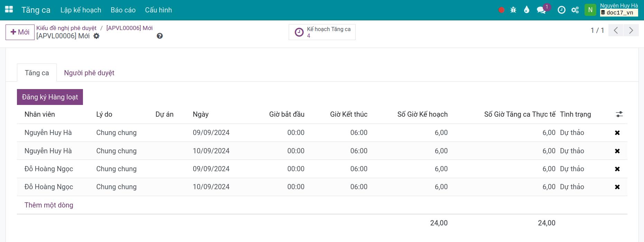Screen dimensions: 644x242
Task: Click the Mới button to create record
Action: point(20,32)
